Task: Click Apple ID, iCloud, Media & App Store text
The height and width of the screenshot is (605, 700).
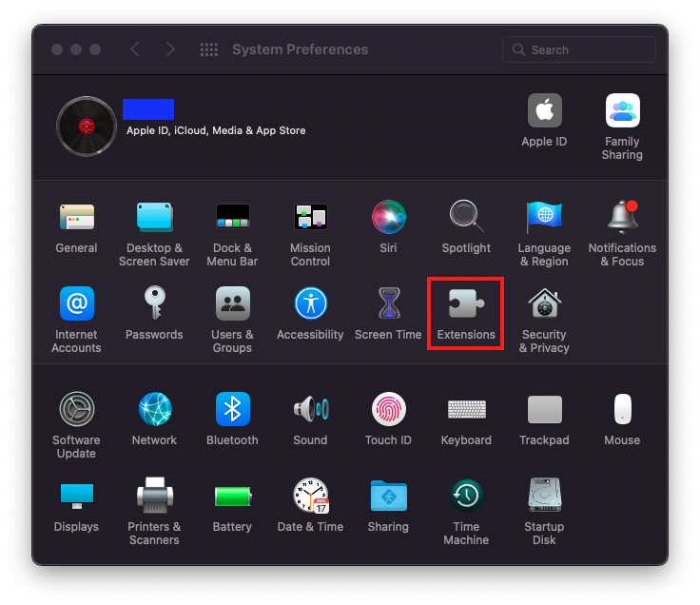Action: tap(216, 130)
